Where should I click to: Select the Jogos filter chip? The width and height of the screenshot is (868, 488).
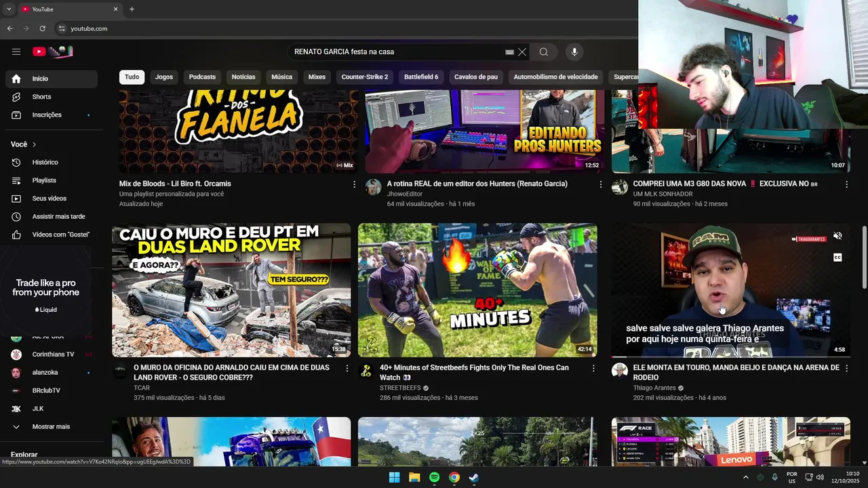point(164,77)
